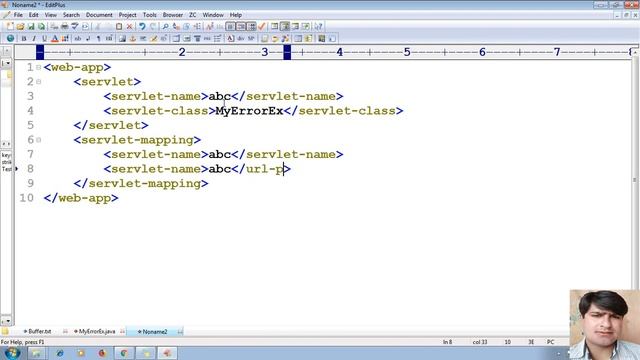
Task: Open Firefox from the taskbar
Action: [x=102, y=353]
